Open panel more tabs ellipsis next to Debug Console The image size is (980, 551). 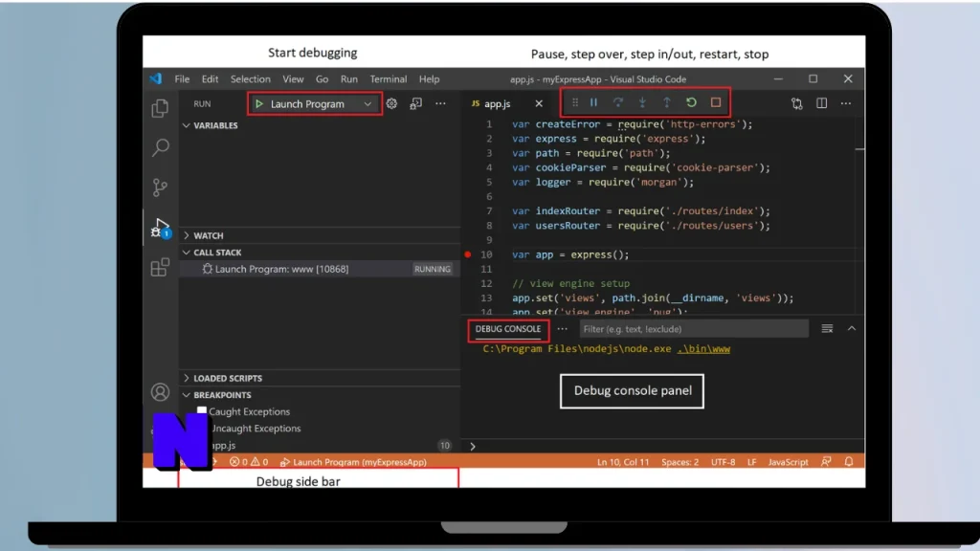pos(563,329)
